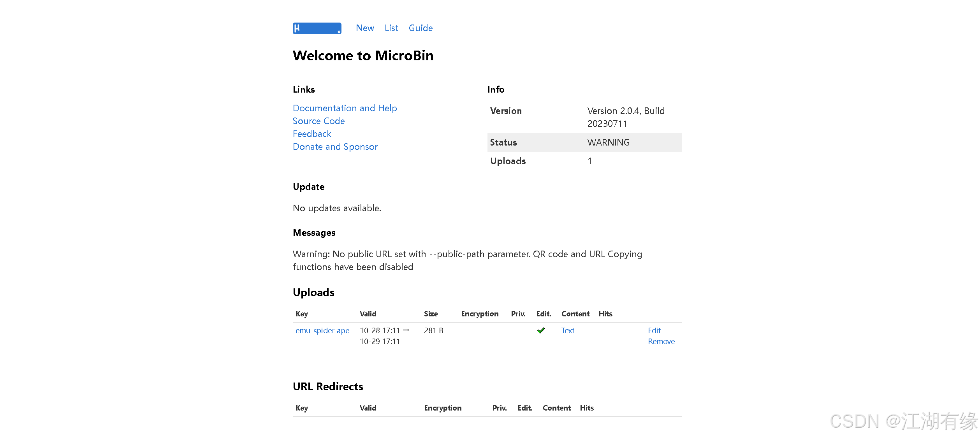Open the New upload page

[x=364, y=28]
